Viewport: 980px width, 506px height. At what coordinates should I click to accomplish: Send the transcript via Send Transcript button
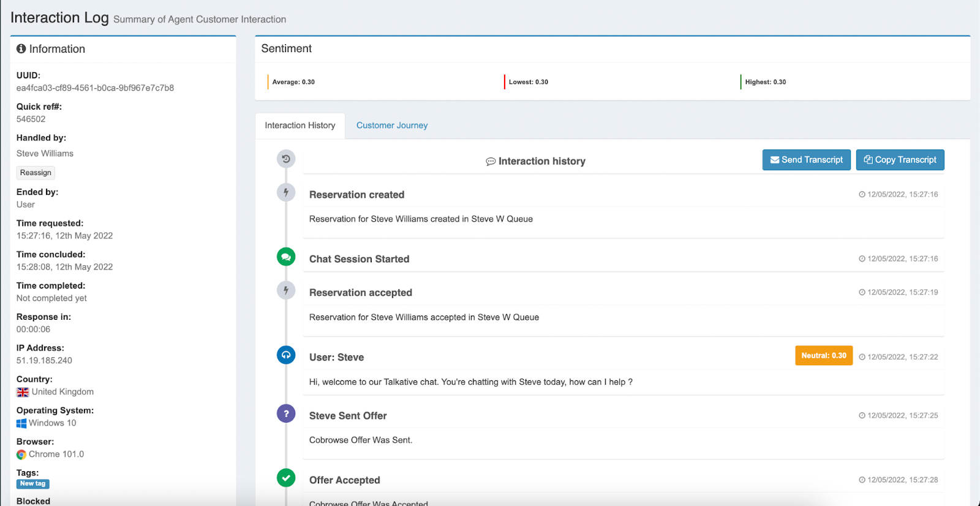(807, 160)
